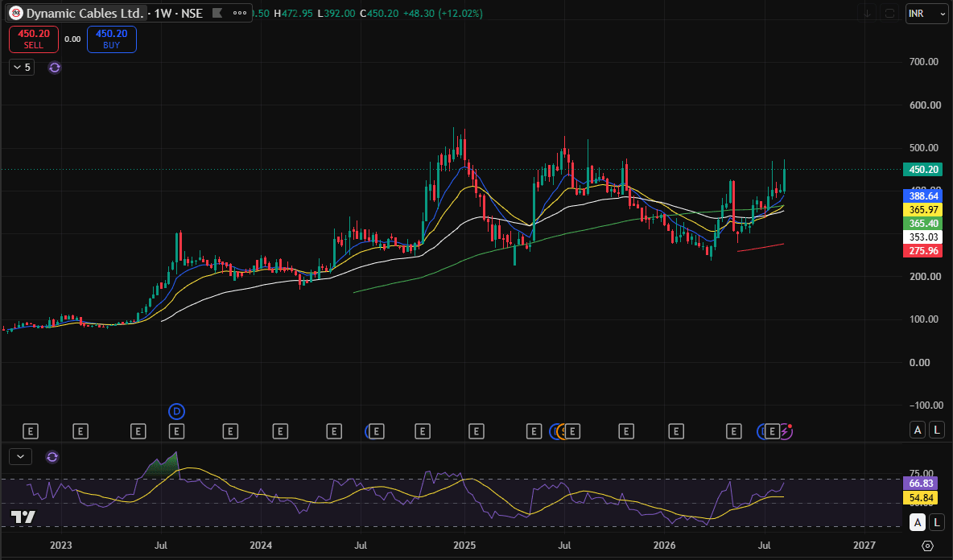Open chart settings gear at bottom right
The height and width of the screenshot is (560, 953).
[x=927, y=546]
